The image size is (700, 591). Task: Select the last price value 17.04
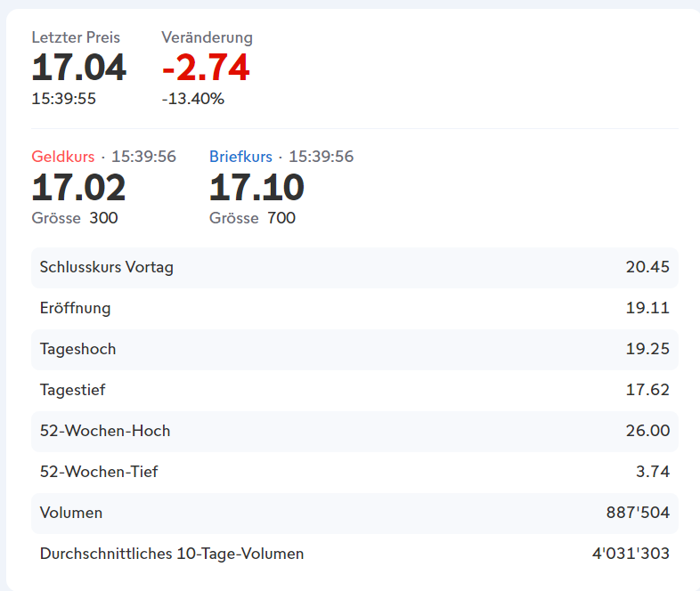click(78, 68)
